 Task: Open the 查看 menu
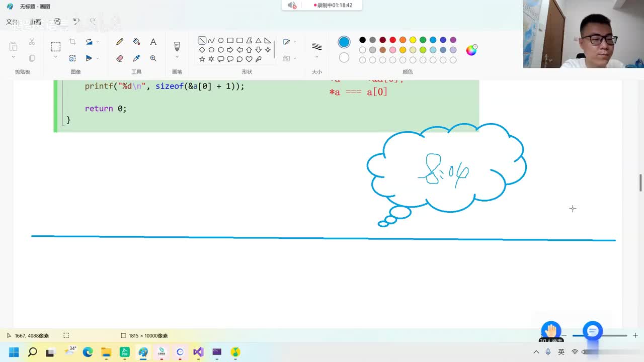tap(35, 22)
